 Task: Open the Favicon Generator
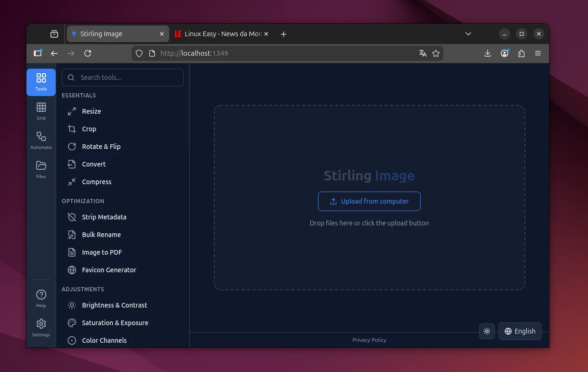tap(109, 269)
